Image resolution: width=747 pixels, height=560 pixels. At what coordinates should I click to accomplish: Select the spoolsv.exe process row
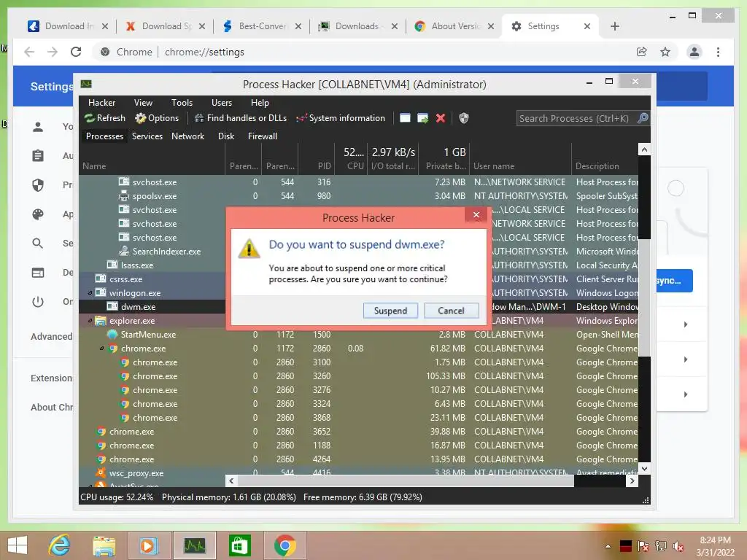(358, 195)
